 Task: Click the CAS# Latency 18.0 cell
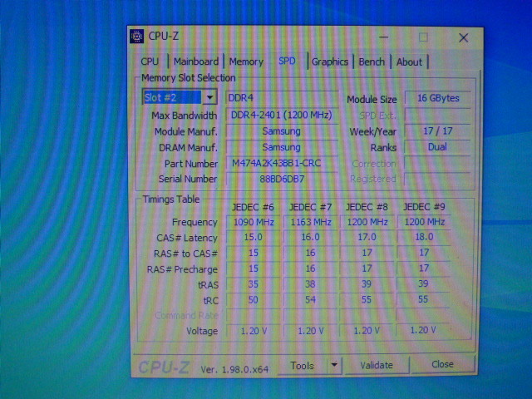click(x=424, y=237)
